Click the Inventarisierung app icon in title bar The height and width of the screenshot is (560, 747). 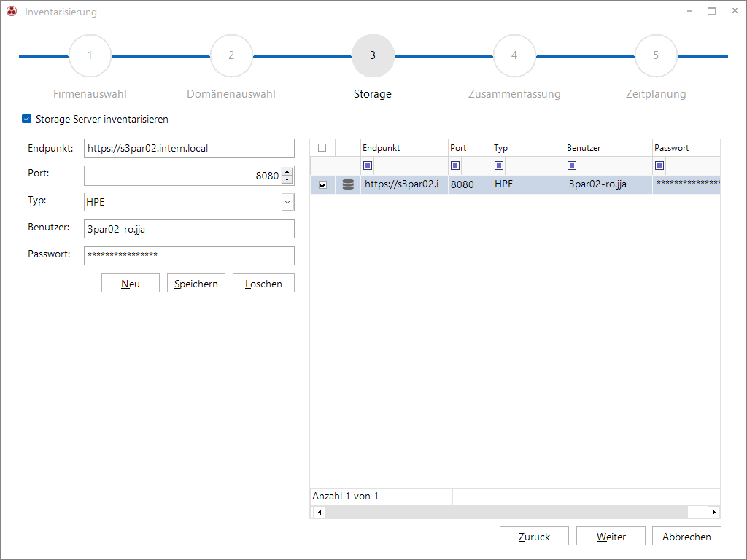click(12, 12)
